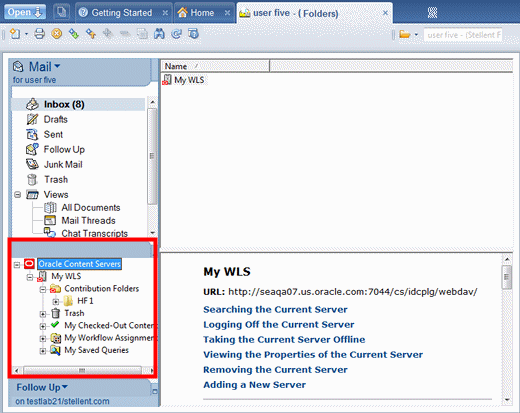This screenshot has height=413, width=520.
Task: Expand the My Saved Queries node
Action: pyautogui.click(x=43, y=351)
